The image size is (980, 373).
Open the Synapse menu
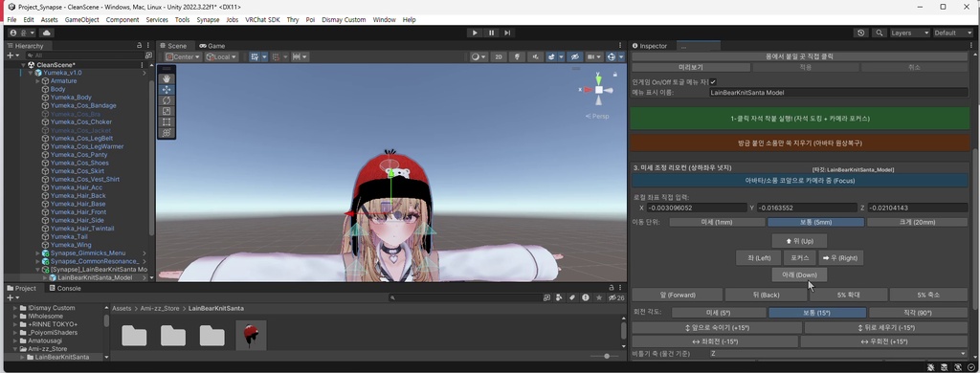point(208,20)
